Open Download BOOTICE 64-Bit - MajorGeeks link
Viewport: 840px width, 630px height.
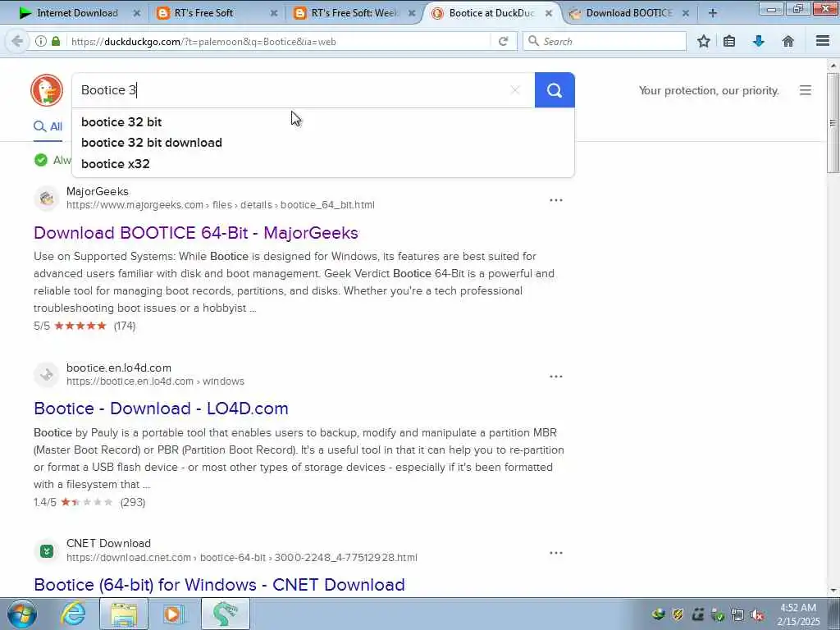pyautogui.click(x=196, y=232)
